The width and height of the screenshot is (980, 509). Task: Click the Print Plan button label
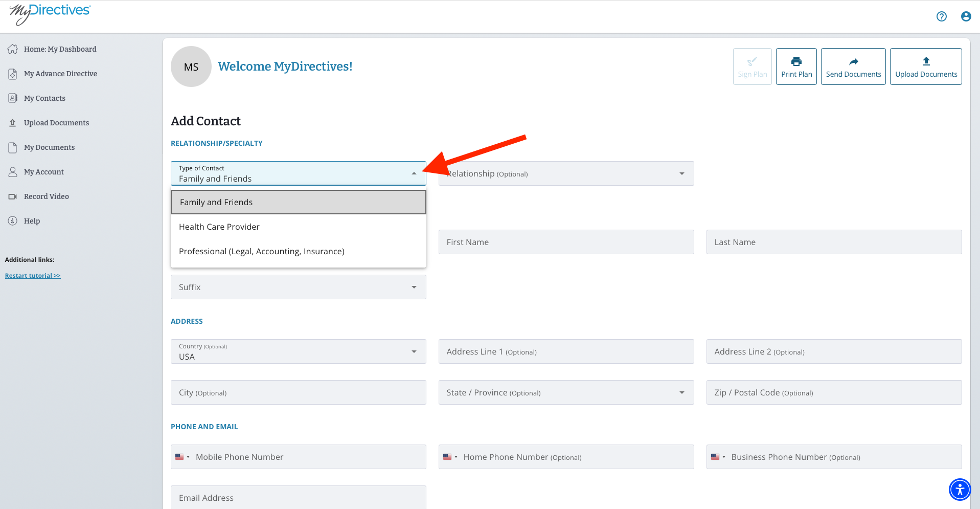pyautogui.click(x=796, y=74)
